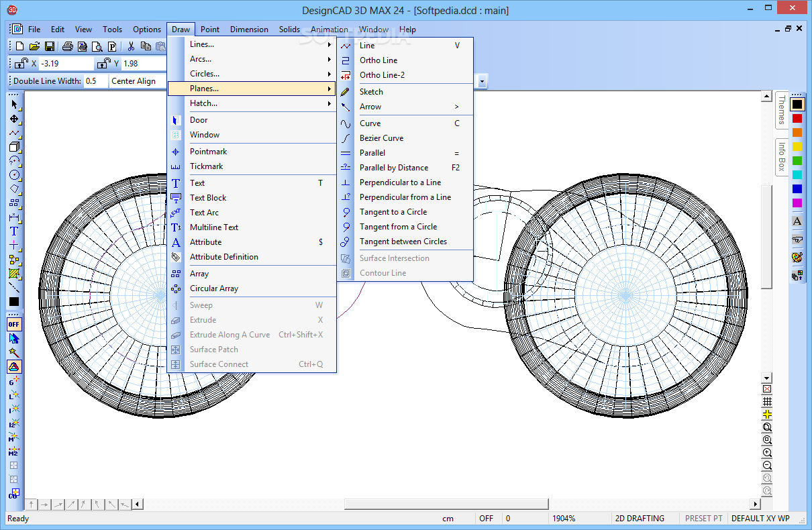
Task: Click the black fill square icon in left toolbox
Action: coord(14,302)
